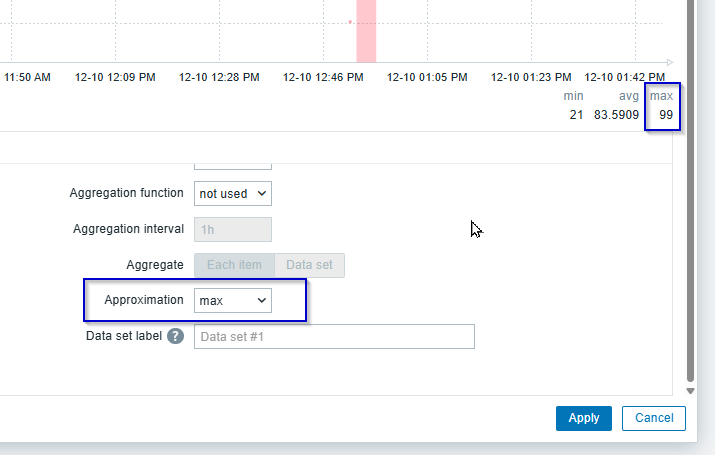Switch Aggregate to Data set

click(310, 265)
